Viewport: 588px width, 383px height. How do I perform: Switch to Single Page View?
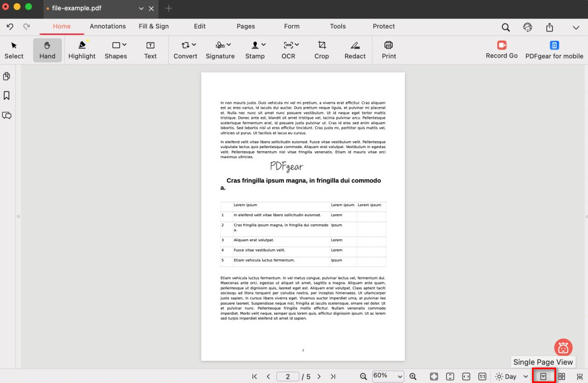point(543,377)
